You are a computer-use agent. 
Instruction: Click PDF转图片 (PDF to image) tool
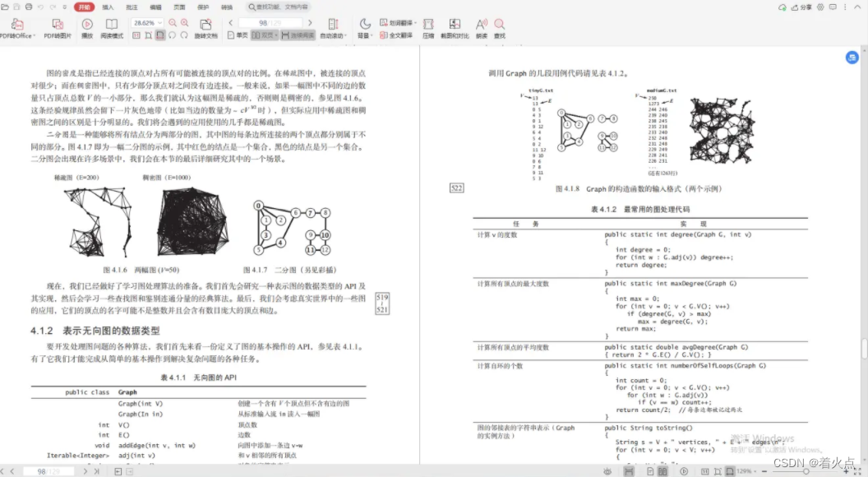pos(58,29)
